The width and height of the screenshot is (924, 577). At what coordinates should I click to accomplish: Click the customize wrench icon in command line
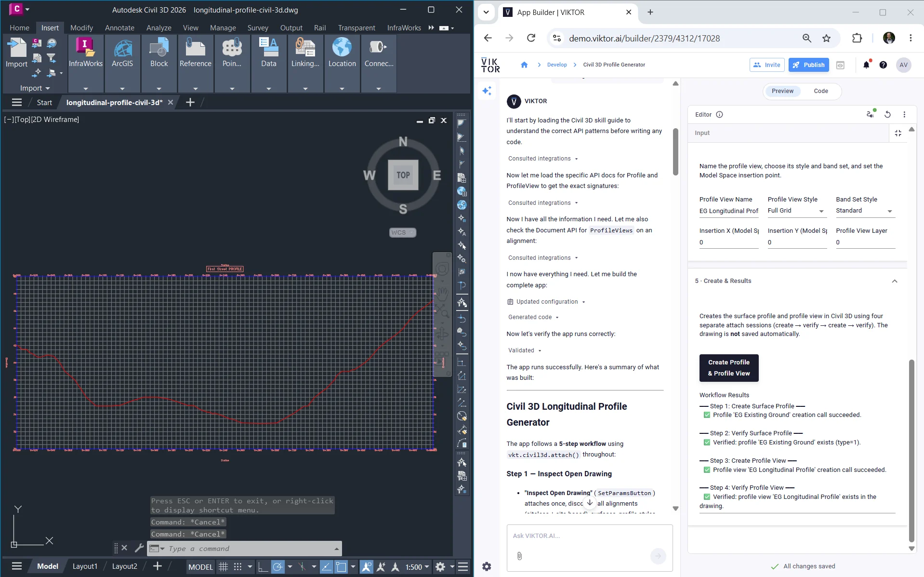pos(139,548)
